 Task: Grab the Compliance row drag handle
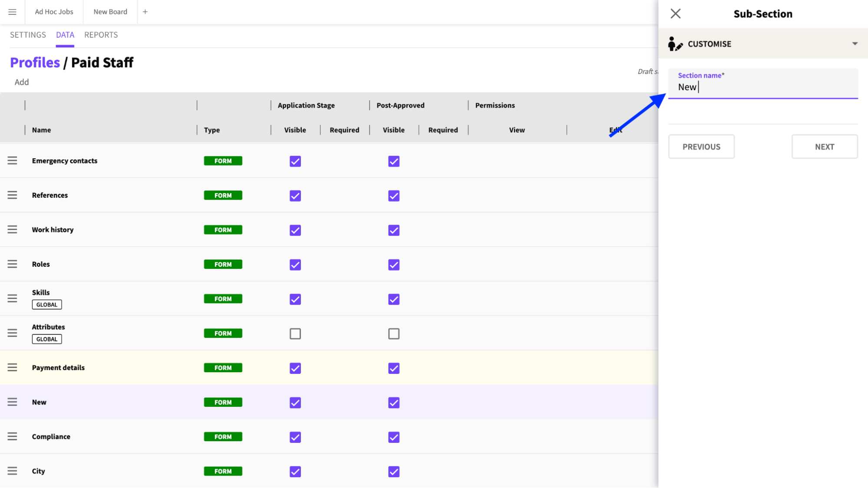tap(12, 436)
